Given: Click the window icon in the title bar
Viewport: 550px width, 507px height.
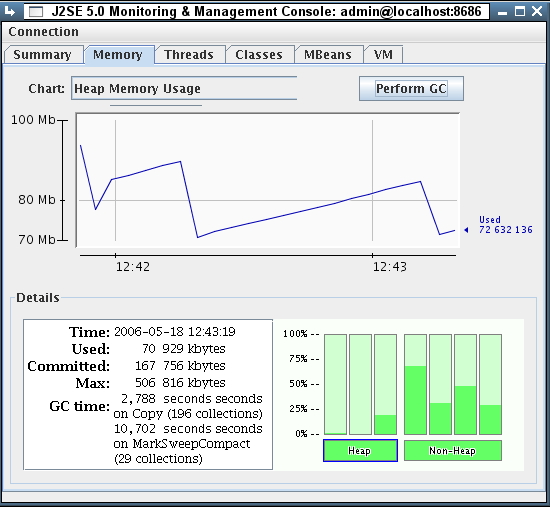Looking at the screenshot, I should coord(35,12).
